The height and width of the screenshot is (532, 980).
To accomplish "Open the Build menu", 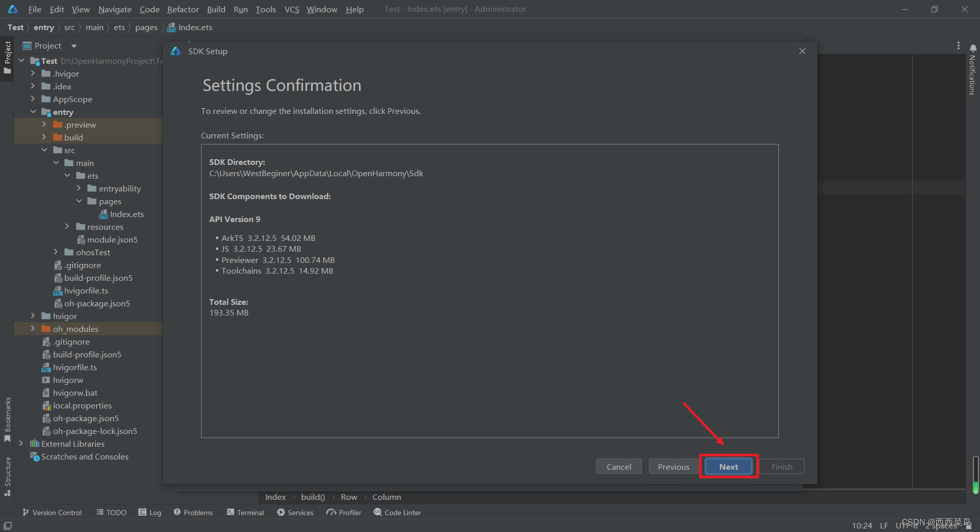I will pos(216,9).
